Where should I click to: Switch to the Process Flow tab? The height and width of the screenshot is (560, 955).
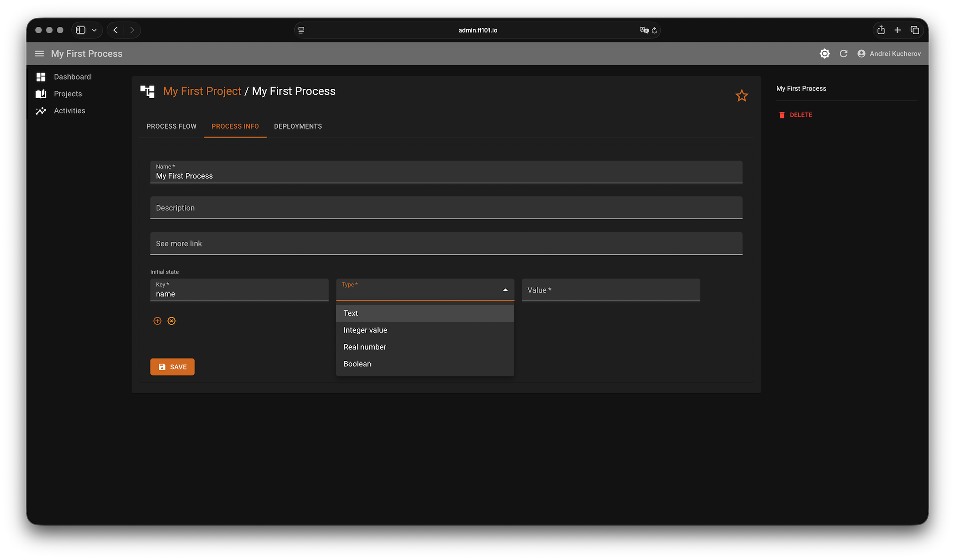171,126
